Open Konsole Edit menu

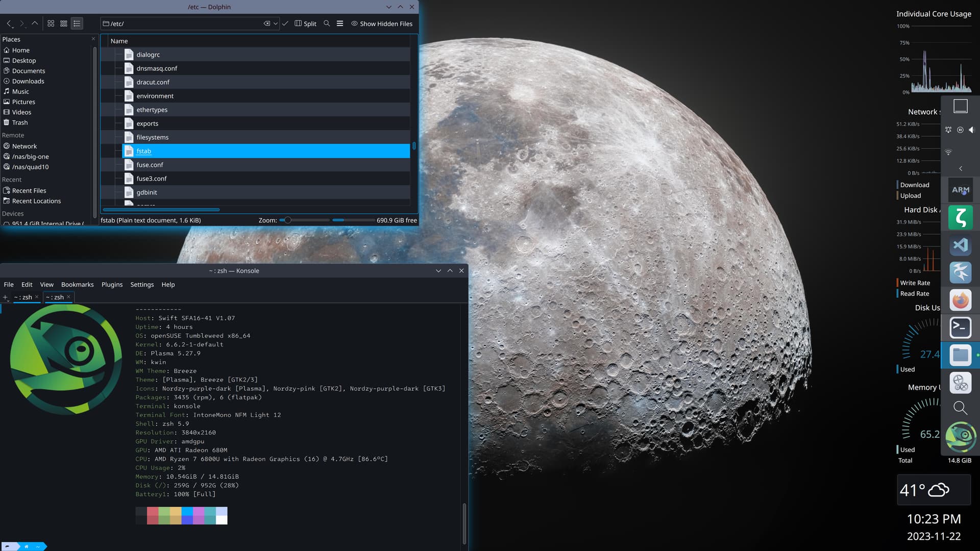(x=27, y=285)
